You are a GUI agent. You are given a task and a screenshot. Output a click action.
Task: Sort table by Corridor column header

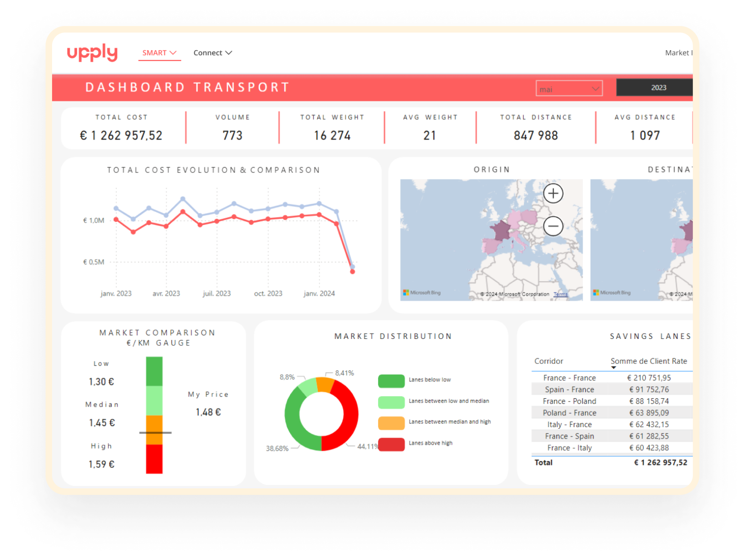[548, 361]
